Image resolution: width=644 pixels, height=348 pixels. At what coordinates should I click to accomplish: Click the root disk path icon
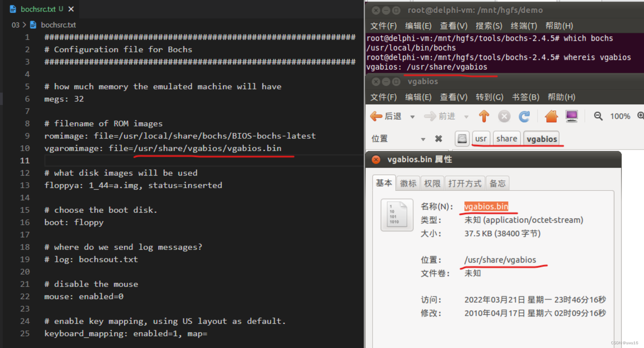[462, 139]
